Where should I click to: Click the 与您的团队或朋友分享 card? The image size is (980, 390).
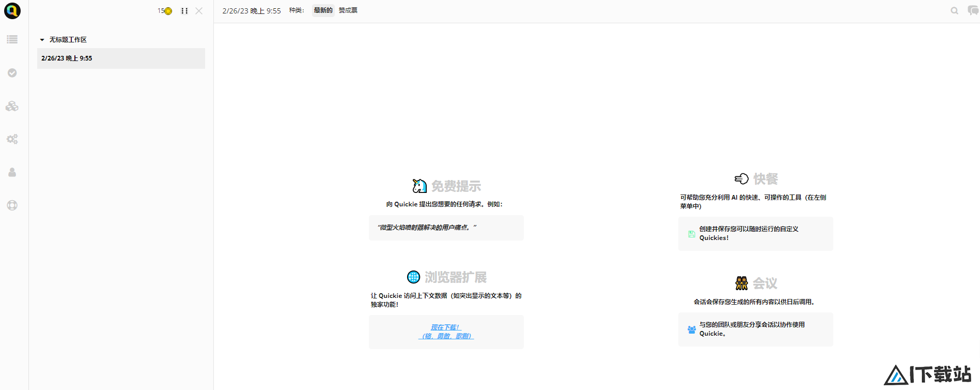(x=756, y=329)
